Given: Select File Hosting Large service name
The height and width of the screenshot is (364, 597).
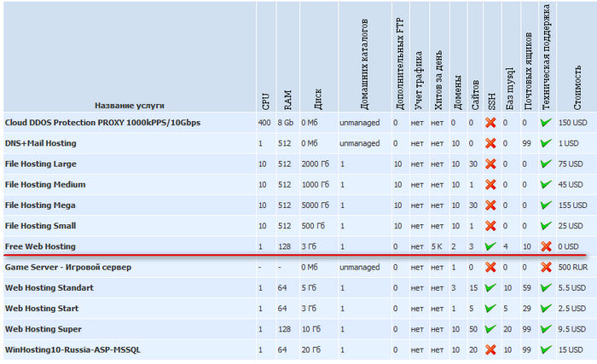Looking at the screenshot, I should [40, 165].
